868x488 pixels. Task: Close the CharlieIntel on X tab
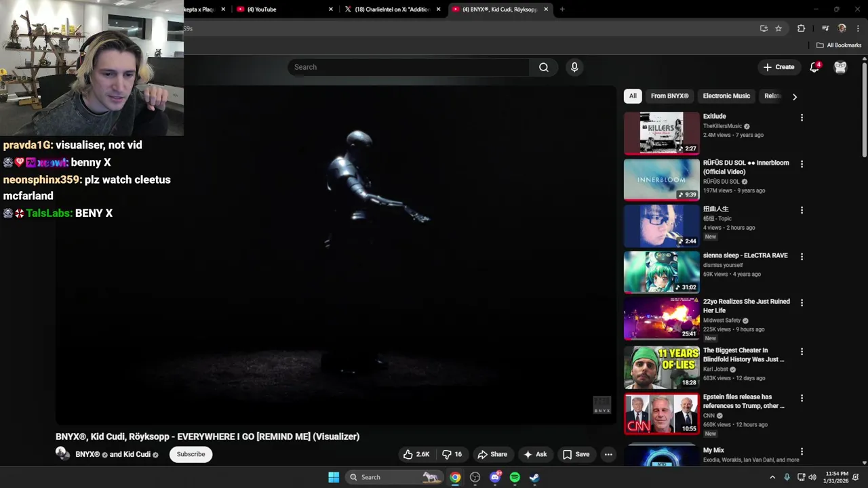[x=438, y=9]
